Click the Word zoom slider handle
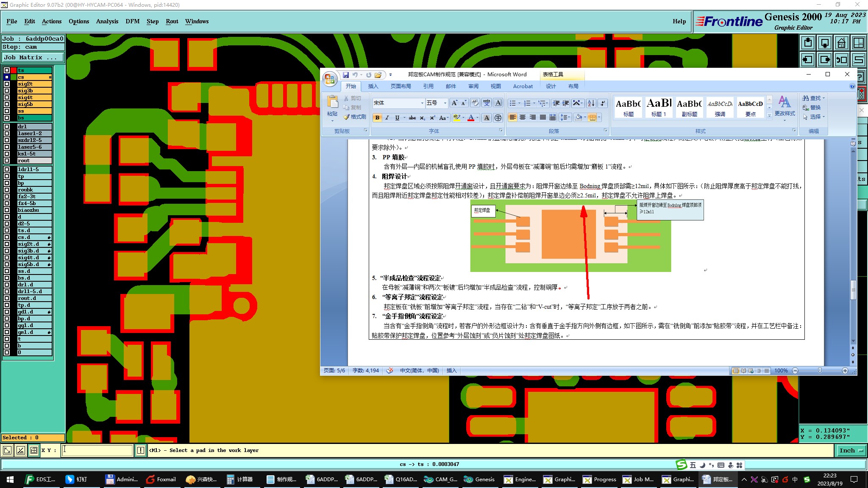Viewport: 868px width, 488px height. [x=820, y=371]
